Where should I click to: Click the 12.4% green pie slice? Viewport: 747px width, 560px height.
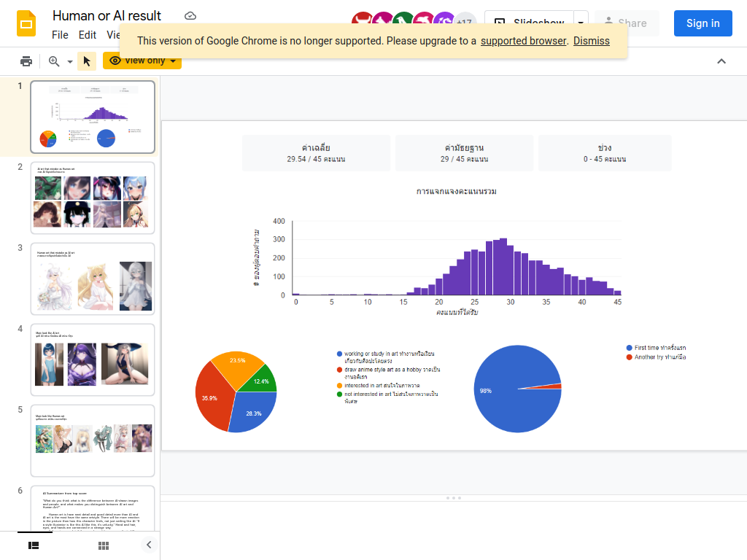[260, 381]
